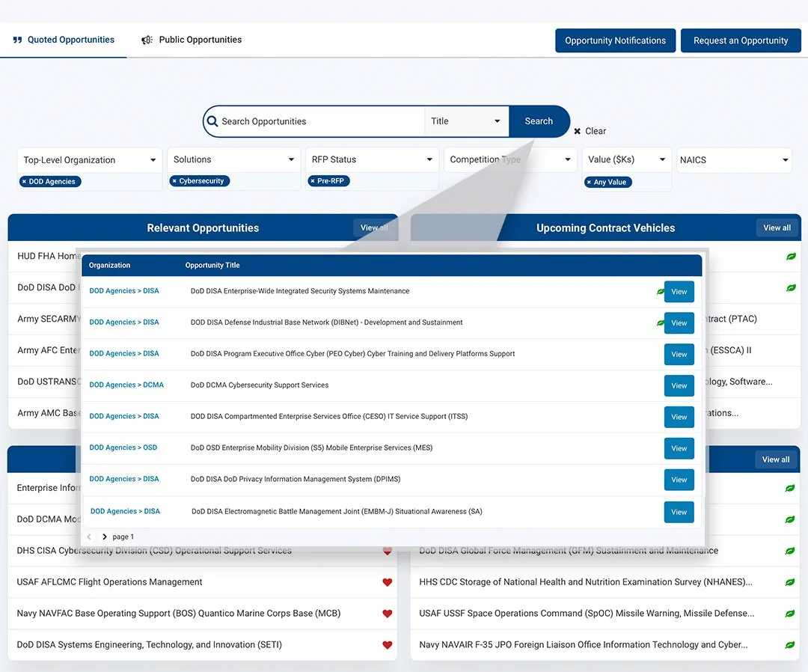Click leaf icon on DIBNet row
The width and height of the screenshot is (808, 672).
coord(660,323)
